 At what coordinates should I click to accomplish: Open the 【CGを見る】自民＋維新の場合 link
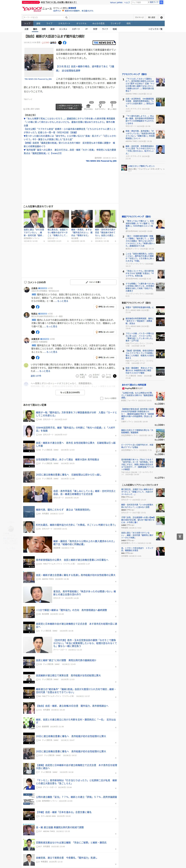(x=85, y=68)
